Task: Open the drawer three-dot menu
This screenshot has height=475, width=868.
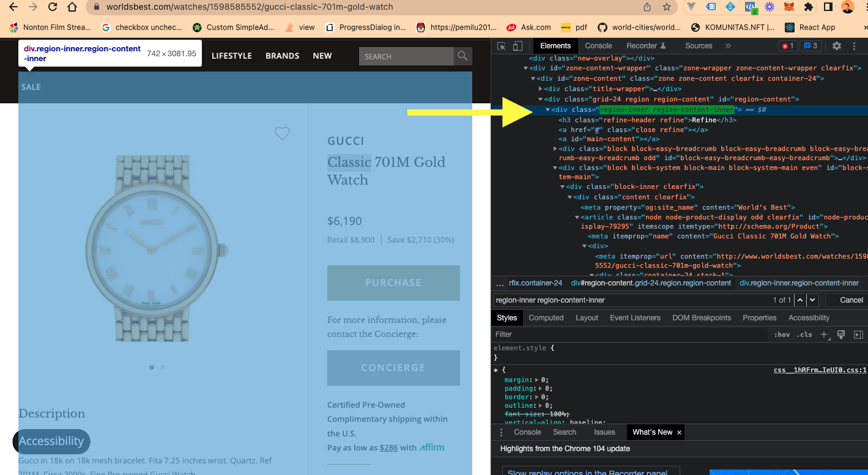Action: (x=502, y=432)
